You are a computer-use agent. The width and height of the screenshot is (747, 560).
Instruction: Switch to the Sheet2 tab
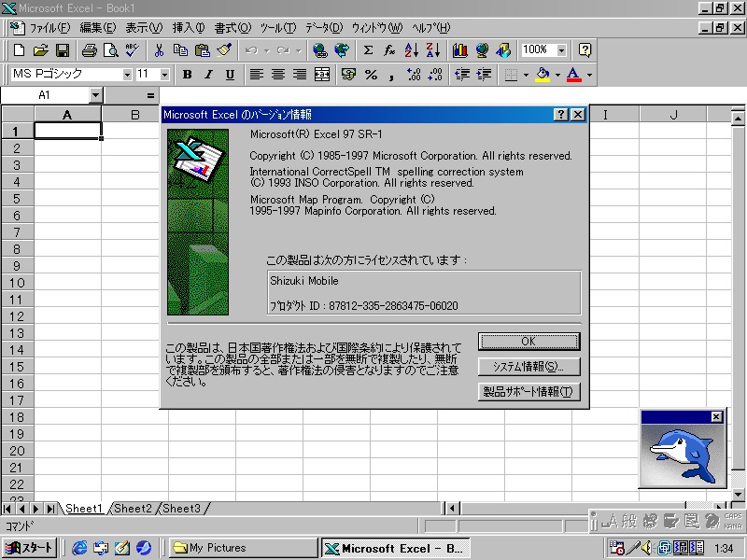point(133,509)
